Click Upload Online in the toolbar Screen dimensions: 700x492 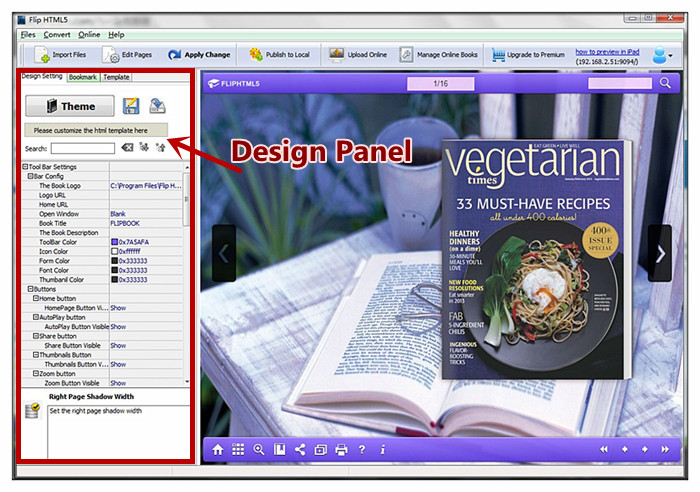tap(358, 55)
